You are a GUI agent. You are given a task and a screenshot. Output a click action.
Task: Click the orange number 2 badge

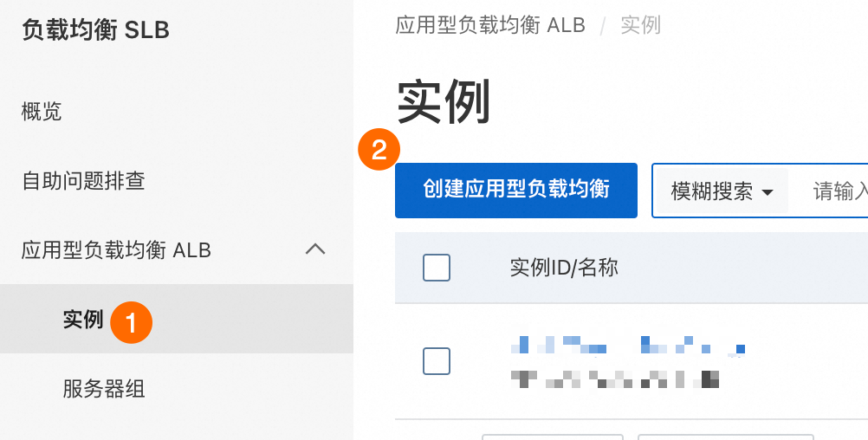pyautogui.click(x=379, y=150)
